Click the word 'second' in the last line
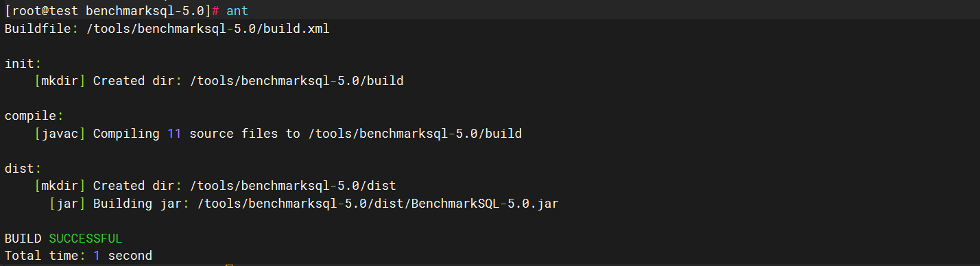Image resolution: width=980 pixels, height=266 pixels. [x=130, y=256]
